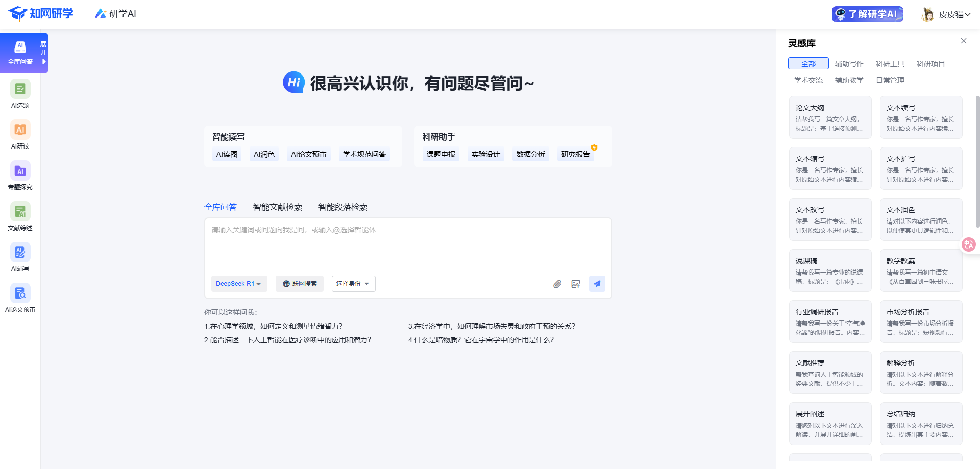Screen dimensions: 980x469
Task: Open the 文献综述 sidebar tool
Action: [20, 212]
